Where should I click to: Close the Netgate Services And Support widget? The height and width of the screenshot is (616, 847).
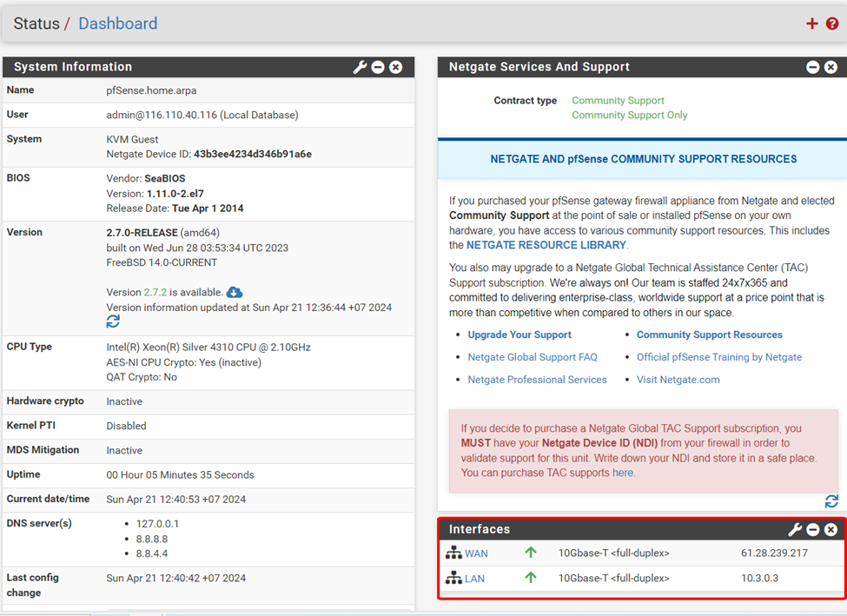[x=831, y=67]
